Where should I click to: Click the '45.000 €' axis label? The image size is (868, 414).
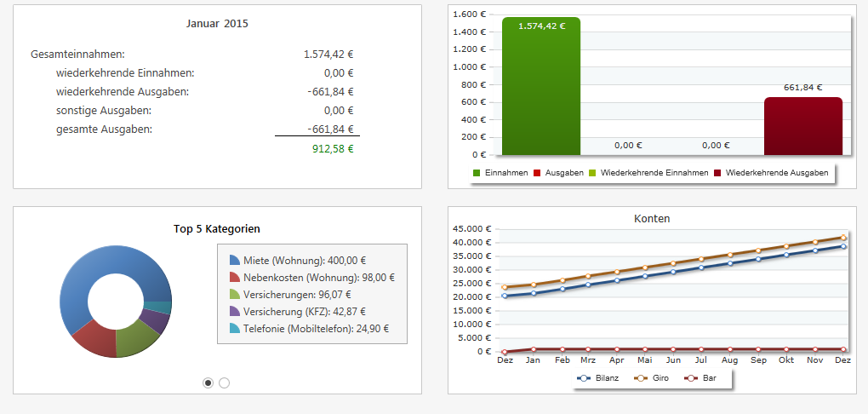[472, 228]
